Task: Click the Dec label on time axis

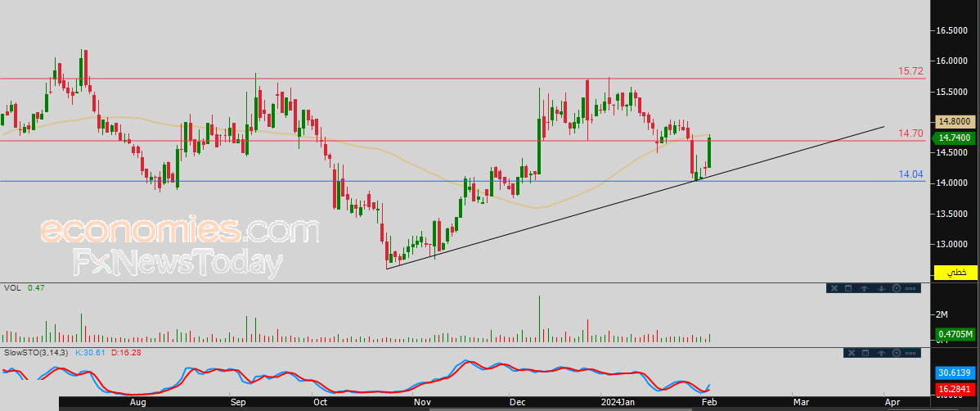Action: (517, 400)
